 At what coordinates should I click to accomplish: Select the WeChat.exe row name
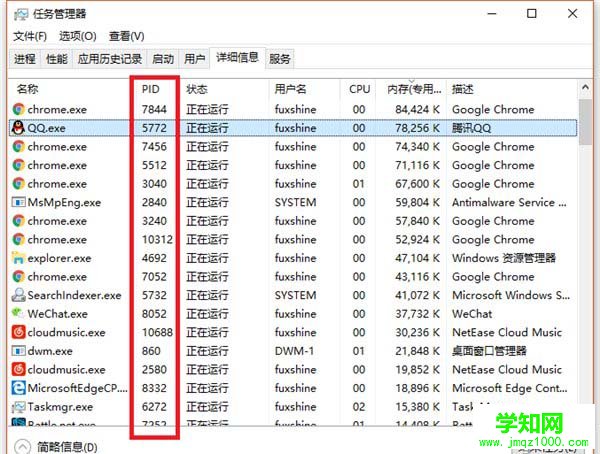(x=58, y=314)
